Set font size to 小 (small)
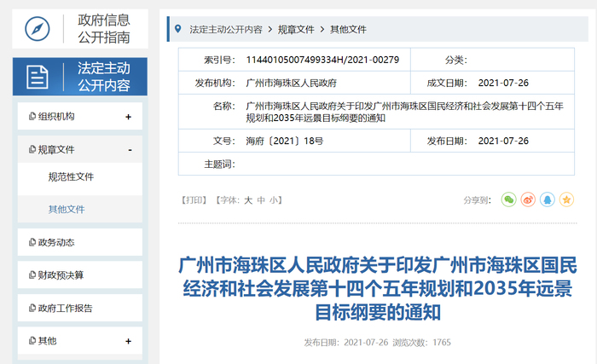 point(275,200)
